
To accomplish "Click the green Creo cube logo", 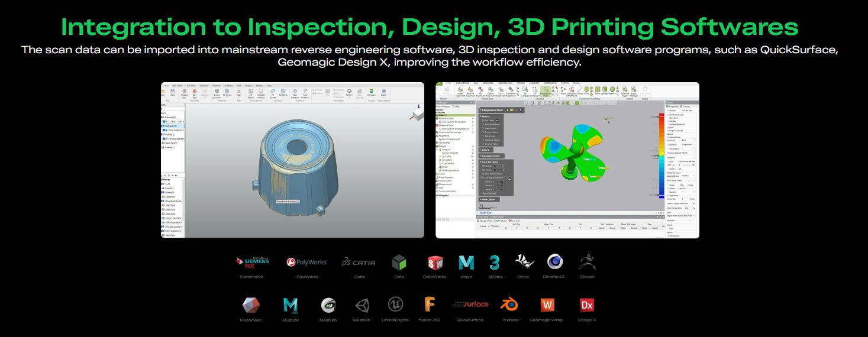I will (x=399, y=262).
